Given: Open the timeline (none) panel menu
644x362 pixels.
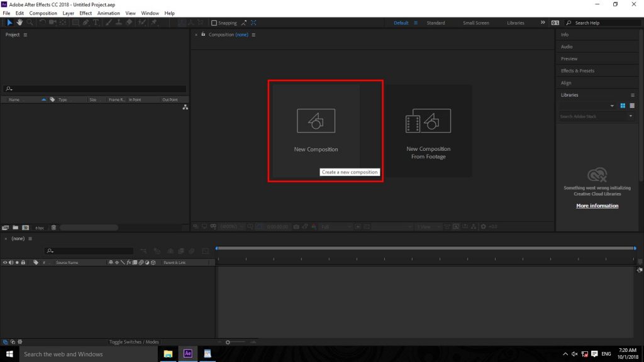Looking at the screenshot, I should pos(30,238).
